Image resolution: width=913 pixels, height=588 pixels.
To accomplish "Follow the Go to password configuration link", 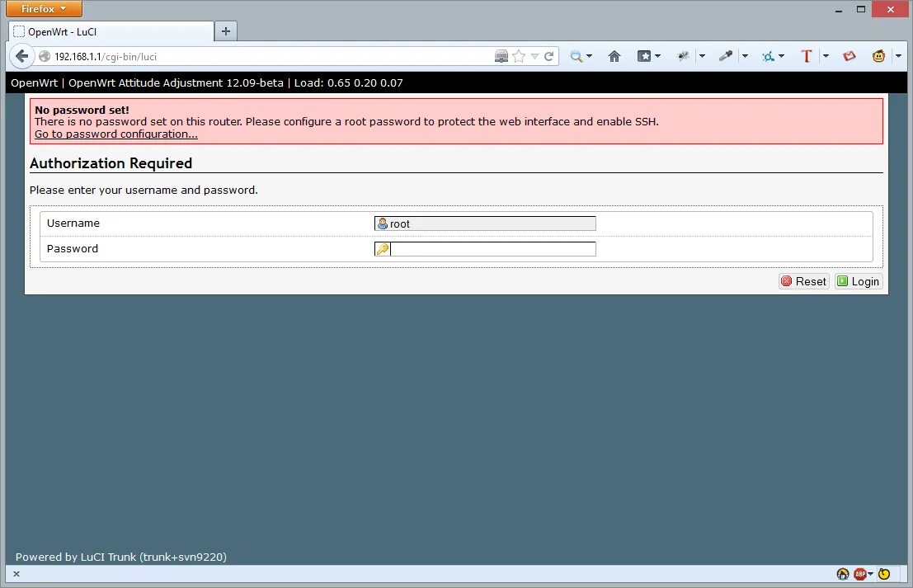I will click(x=115, y=134).
